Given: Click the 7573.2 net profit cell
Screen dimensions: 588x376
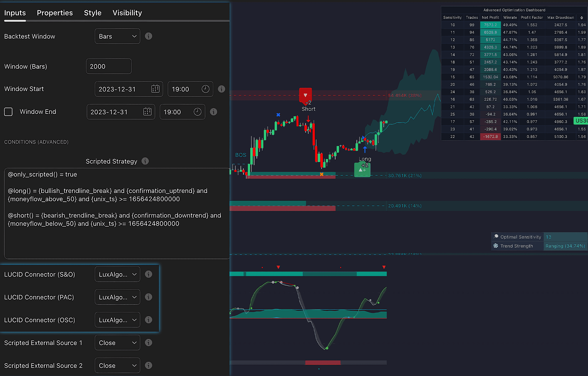Looking at the screenshot, I should click(490, 25).
